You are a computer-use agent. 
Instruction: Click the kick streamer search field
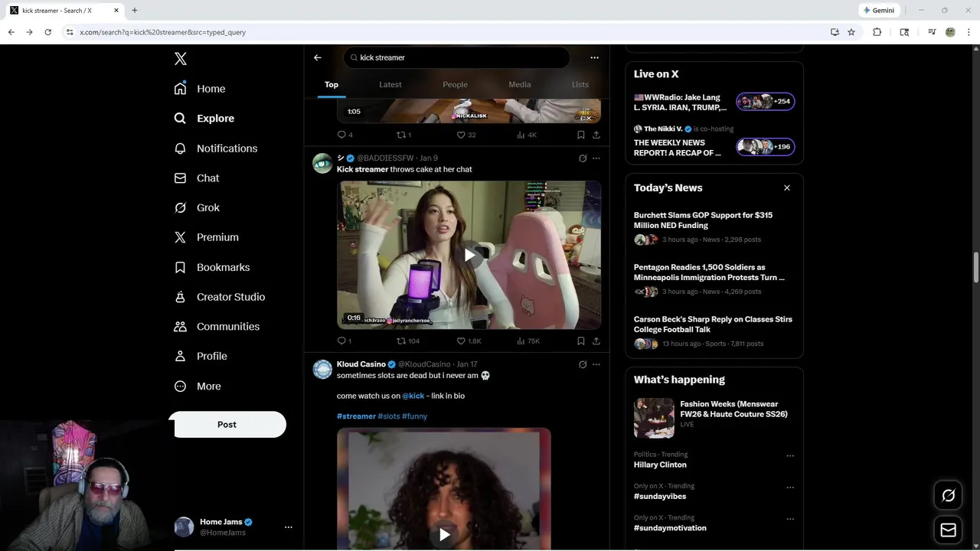456,57
